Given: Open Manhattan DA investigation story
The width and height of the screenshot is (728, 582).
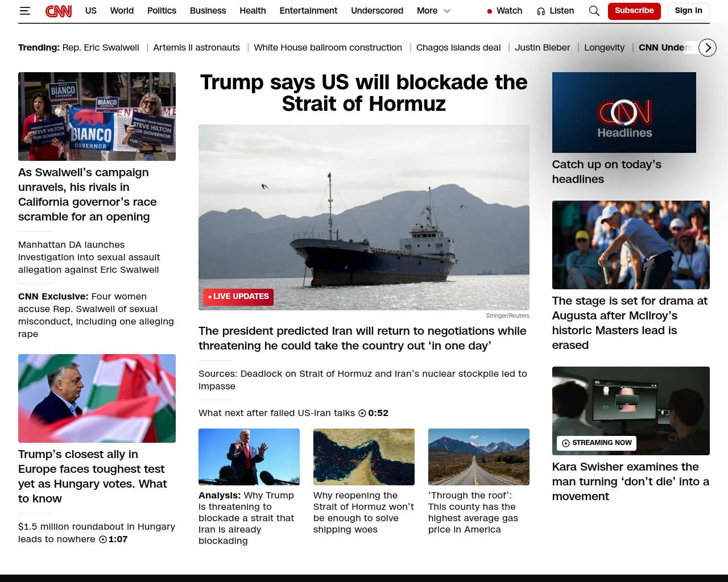Looking at the screenshot, I should point(89,257).
